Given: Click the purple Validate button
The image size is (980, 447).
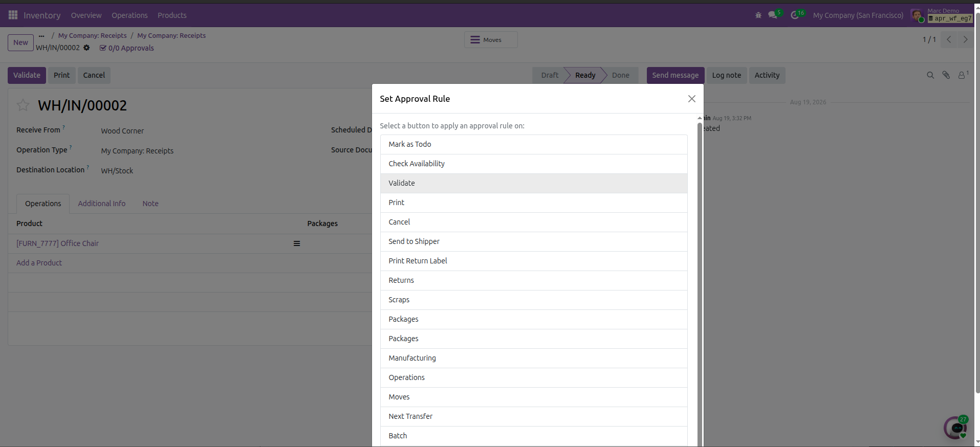Looking at the screenshot, I should 27,75.
